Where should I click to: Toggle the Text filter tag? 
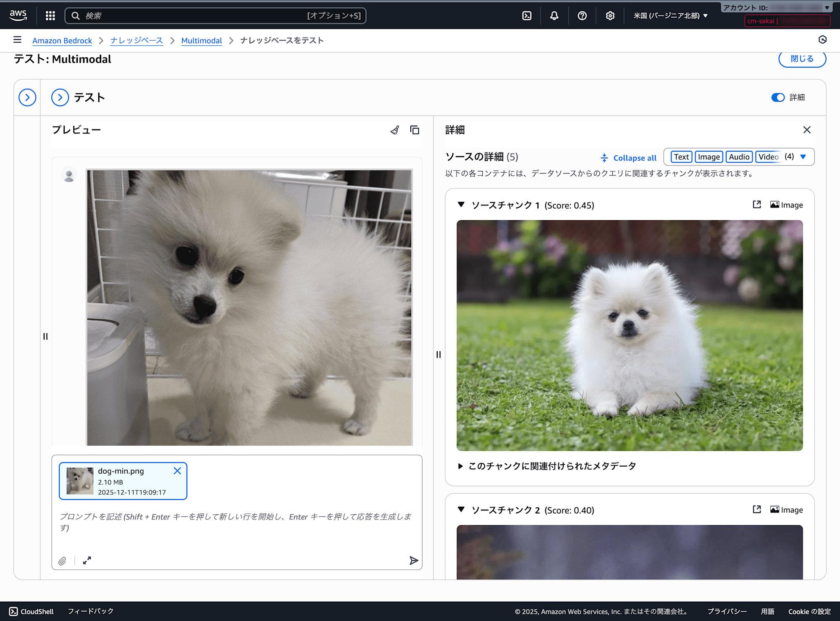click(681, 157)
